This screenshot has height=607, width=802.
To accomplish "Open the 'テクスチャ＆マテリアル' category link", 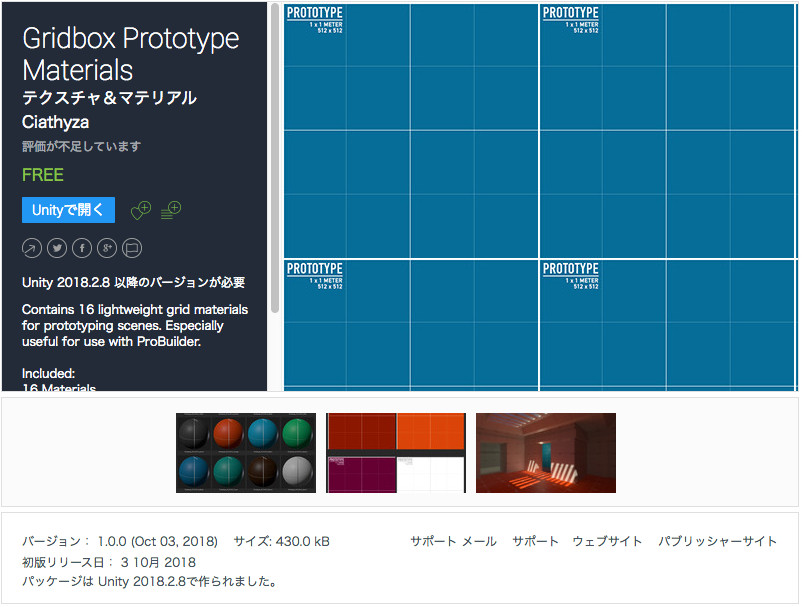I will coord(109,97).
